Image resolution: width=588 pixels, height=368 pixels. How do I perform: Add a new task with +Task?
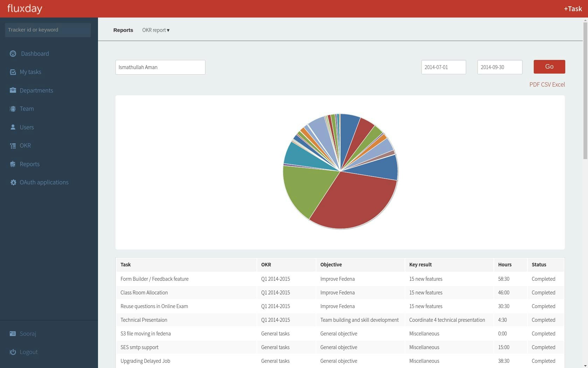tap(573, 9)
